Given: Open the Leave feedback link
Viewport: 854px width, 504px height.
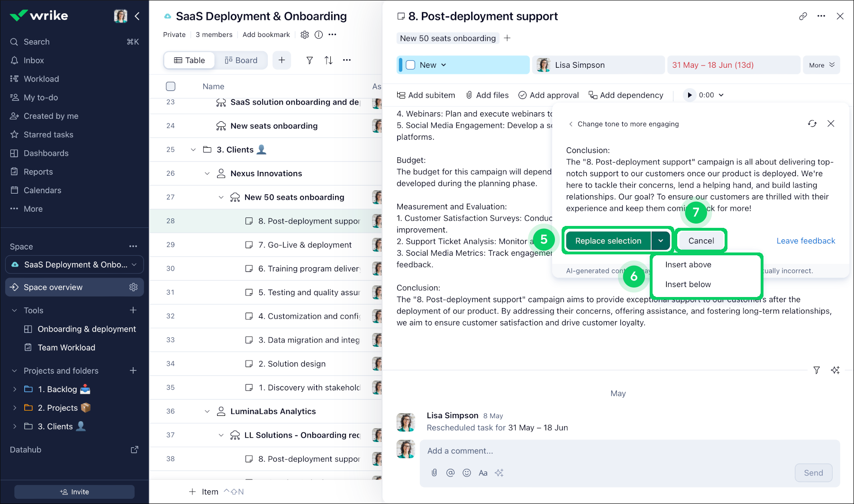Looking at the screenshot, I should click(806, 241).
